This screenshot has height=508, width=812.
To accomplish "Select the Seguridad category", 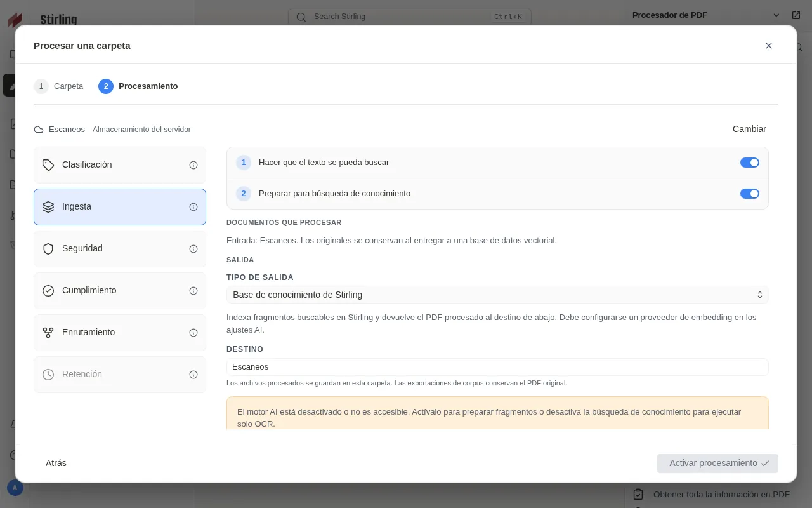I will (120, 249).
